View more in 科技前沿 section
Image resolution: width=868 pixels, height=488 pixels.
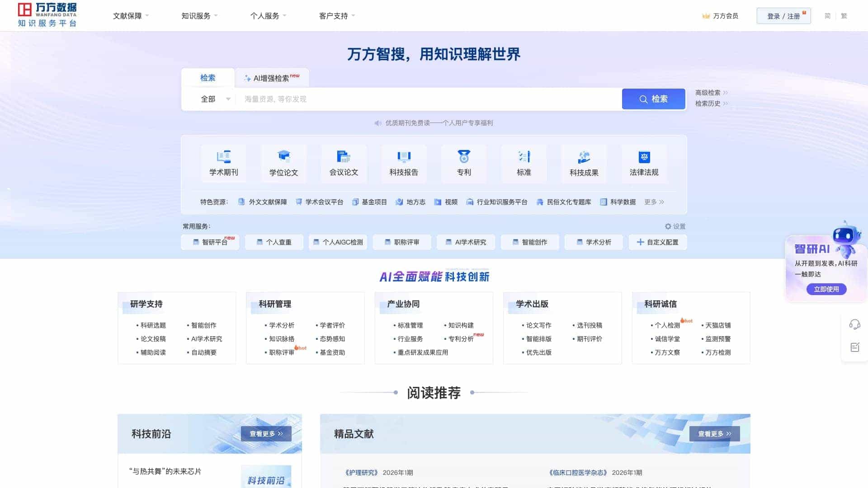pyautogui.click(x=266, y=434)
